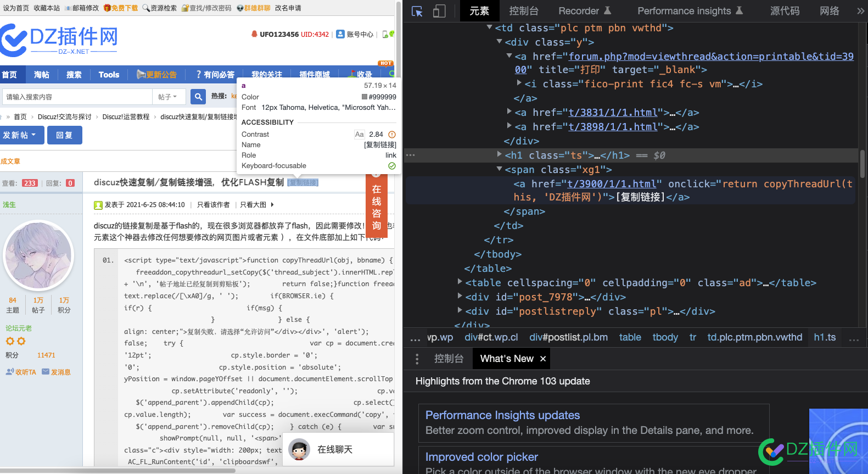
Task: Click the first gear rank icon under 论坛元老
Action: 10,341
